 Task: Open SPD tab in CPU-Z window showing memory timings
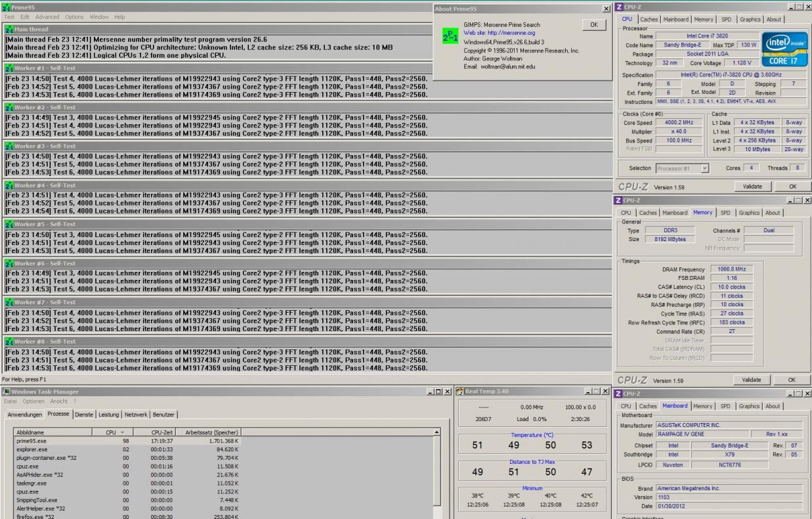pyautogui.click(x=726, y=212)
